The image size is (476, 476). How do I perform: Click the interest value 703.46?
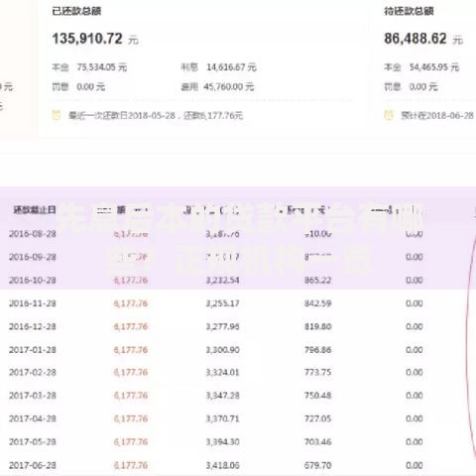click(x=317, y=441)
